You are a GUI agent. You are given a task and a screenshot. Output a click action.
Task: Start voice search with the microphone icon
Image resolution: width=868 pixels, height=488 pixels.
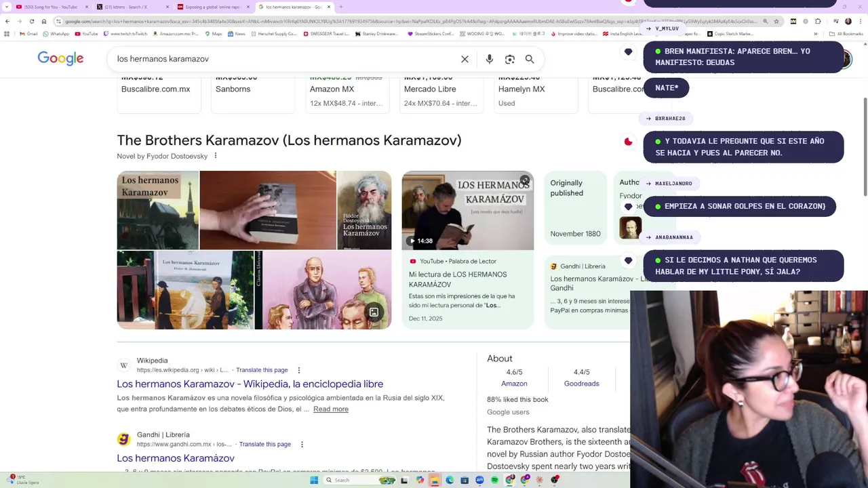[x=490, y=59]
